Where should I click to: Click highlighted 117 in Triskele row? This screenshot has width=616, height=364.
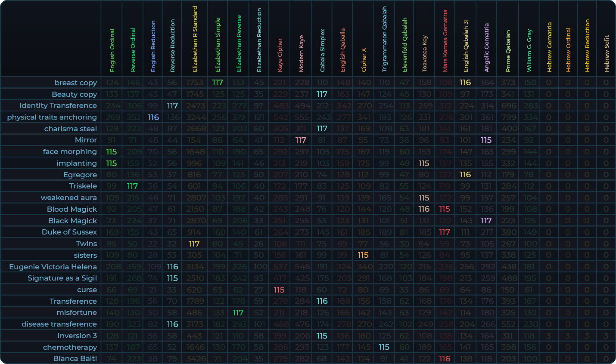tap(132, 186)
